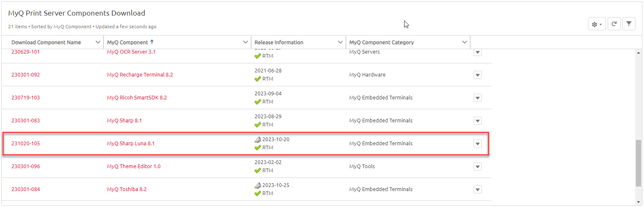
Task: Click RTM checkmark in MyQ Sharp 8.1 row
Action: pyautogui.click(x=258, y=125)
